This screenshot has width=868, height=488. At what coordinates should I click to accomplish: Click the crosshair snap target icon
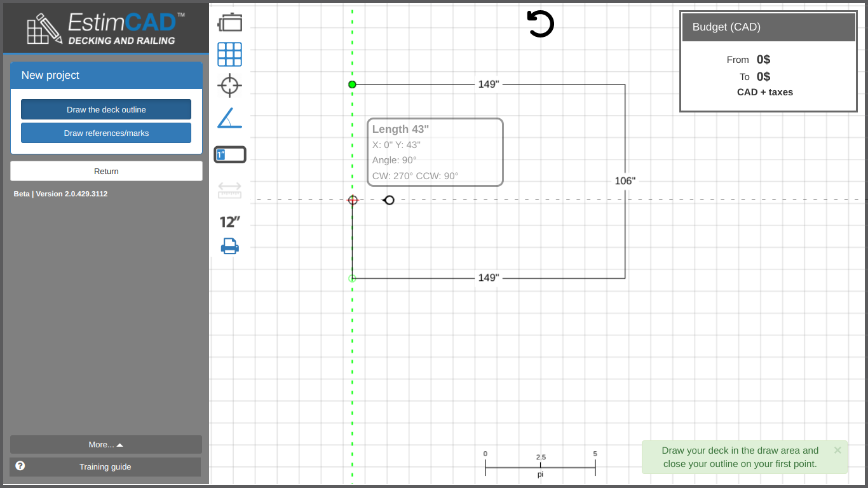(230, 85)
